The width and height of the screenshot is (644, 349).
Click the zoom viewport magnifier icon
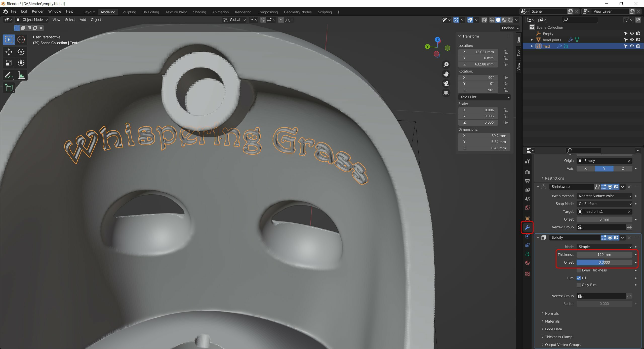click(446, 65)
